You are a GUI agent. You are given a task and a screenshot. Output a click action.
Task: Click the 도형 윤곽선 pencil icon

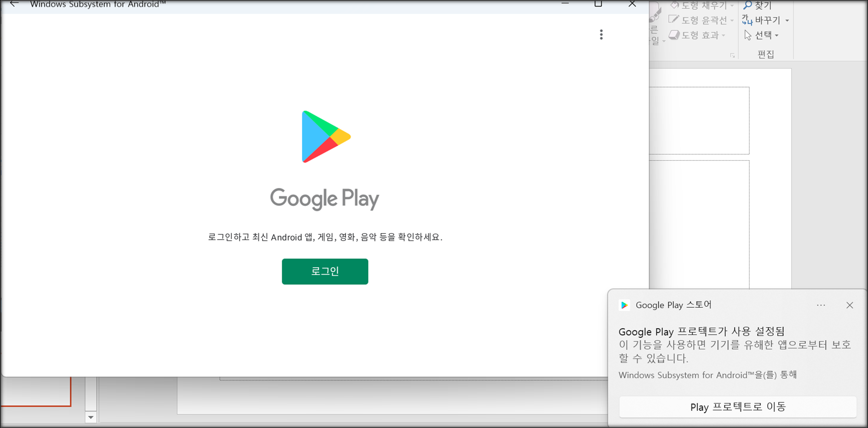coord(673,19)
